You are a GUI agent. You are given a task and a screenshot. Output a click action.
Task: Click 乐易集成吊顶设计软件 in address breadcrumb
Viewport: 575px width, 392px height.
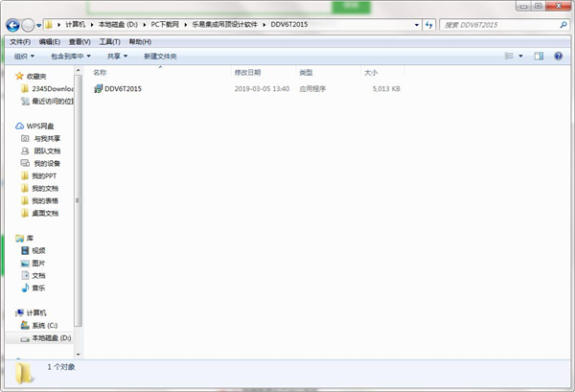coord(225,25)
